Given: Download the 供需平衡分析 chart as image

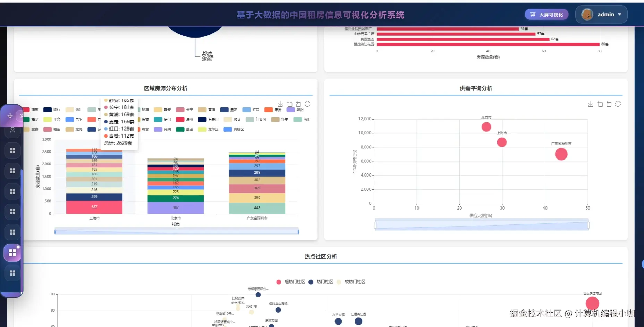Looking at the screenshot, I should click(x=591, y=104).
